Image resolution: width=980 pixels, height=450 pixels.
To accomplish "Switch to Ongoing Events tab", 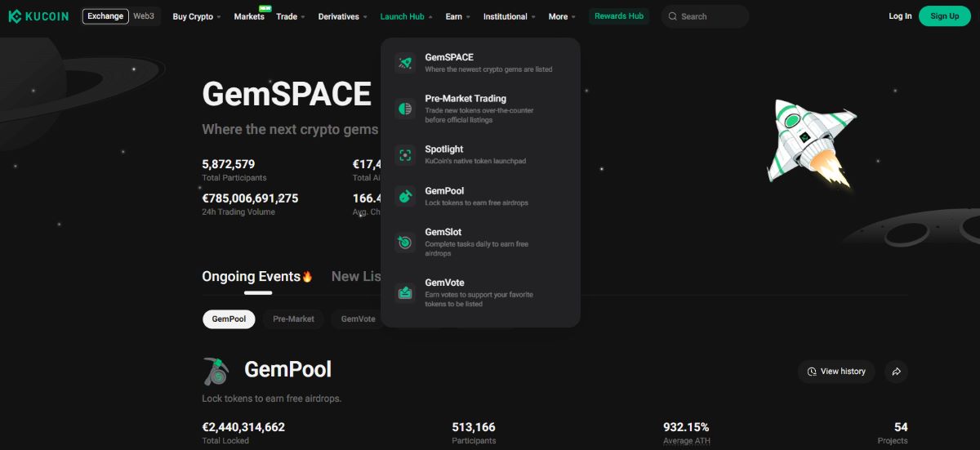I will pos(257,276).
